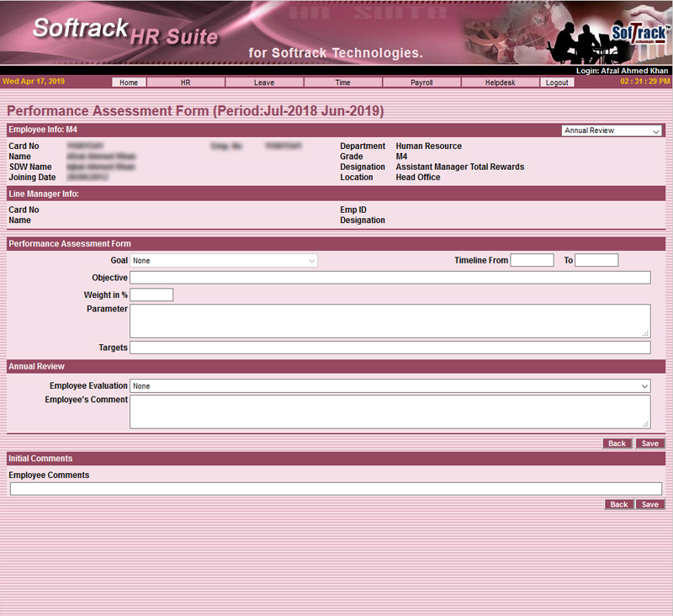Click the Timeline From date field
673x616 pixels.
[532, 261]
